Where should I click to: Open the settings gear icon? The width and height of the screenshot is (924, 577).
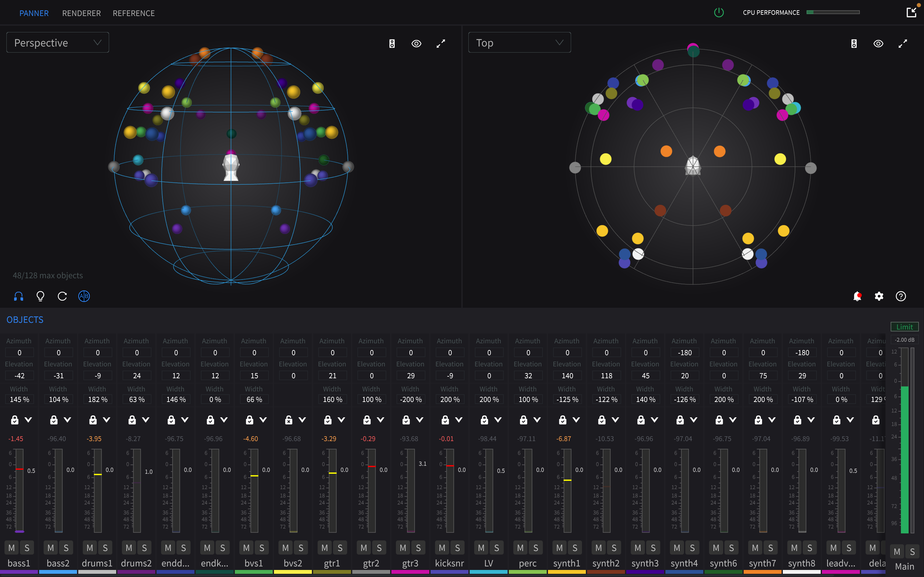point(879,296)
